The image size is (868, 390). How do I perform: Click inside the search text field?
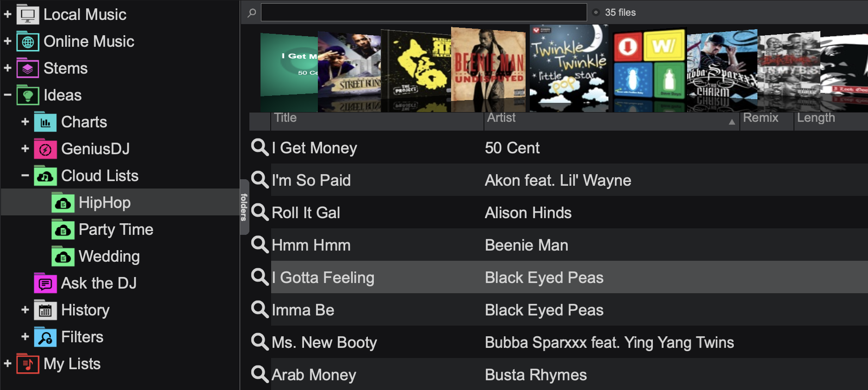click(423, 13)
